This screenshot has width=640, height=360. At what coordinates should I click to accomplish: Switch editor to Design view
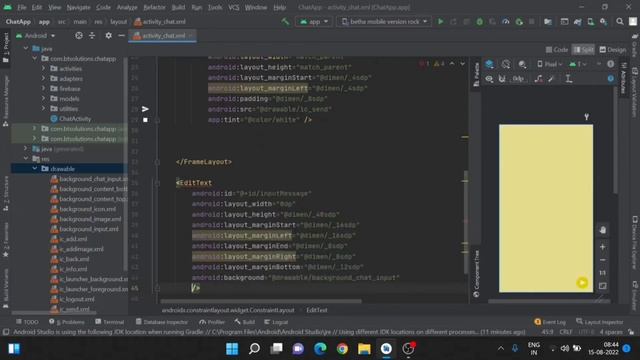click(x=613, y=50)
